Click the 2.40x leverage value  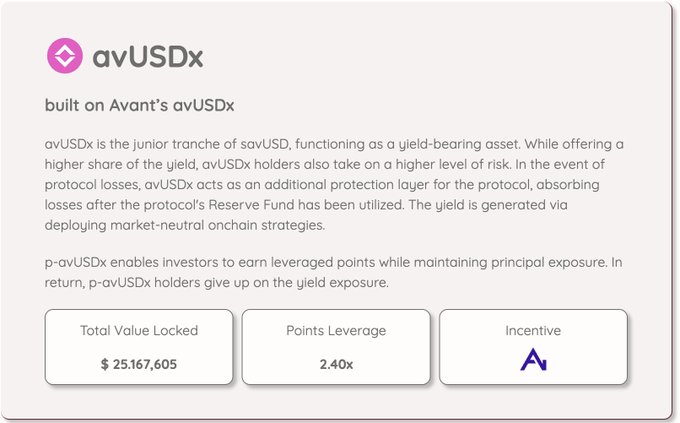pyautogui.click(x=336, y=364)
